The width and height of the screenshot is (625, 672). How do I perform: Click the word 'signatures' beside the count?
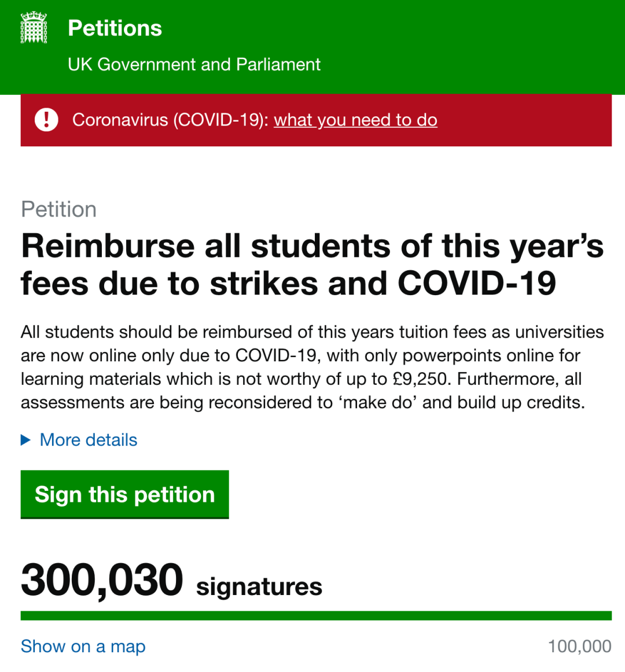pos(259,587)
